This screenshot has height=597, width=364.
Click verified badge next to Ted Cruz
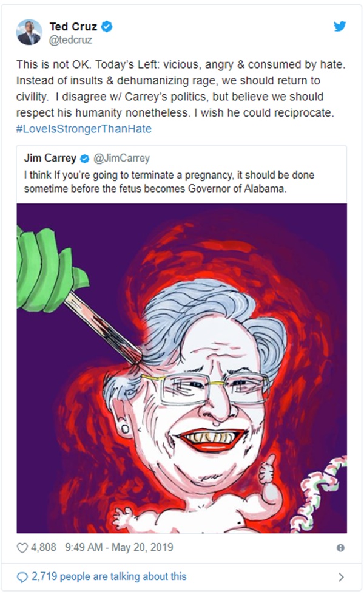(x=107, y=26)
